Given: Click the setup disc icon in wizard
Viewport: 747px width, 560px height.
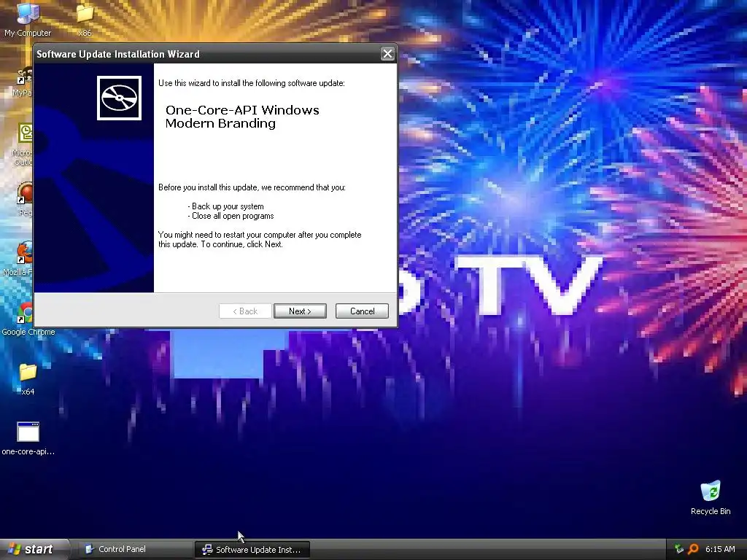Looking at the screenshot, I should [x=119, y=98].
